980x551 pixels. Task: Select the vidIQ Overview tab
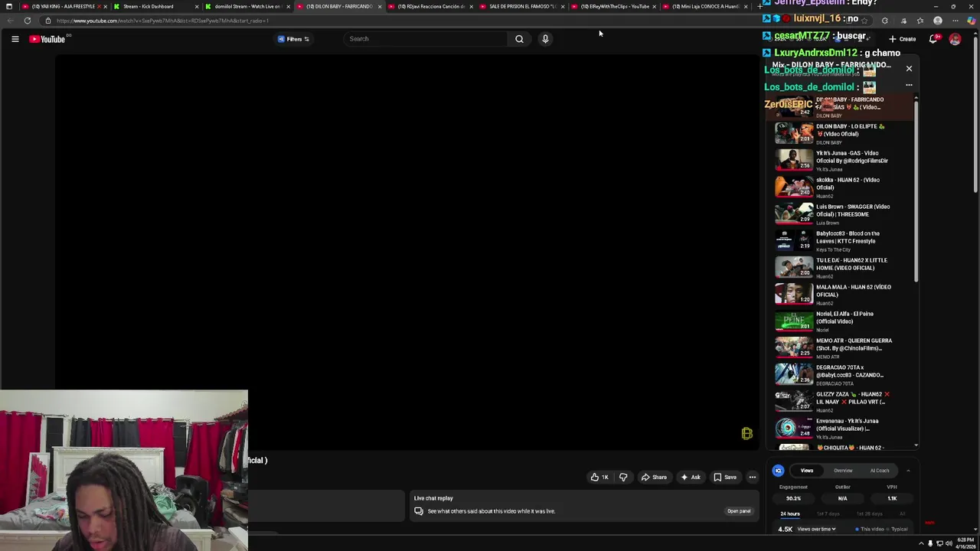(x=843, y=471)
